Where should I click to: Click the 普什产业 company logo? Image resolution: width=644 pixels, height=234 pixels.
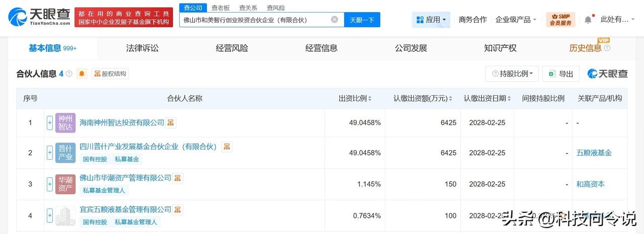(x=65, y=153)
